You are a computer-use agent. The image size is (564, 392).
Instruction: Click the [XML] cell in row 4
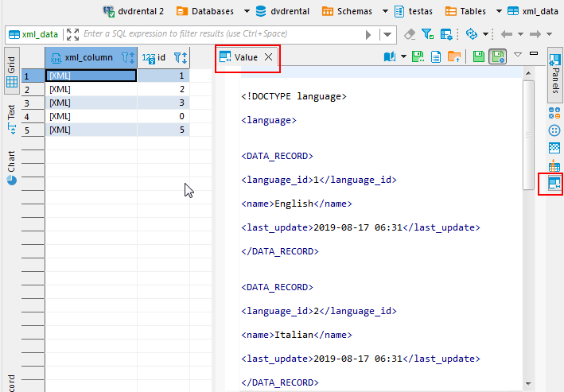(91, 117)
